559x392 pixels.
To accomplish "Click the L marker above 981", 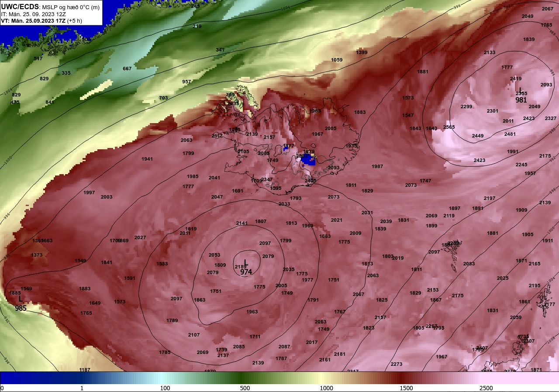I will pyautogui.click(x=521, y=90).
